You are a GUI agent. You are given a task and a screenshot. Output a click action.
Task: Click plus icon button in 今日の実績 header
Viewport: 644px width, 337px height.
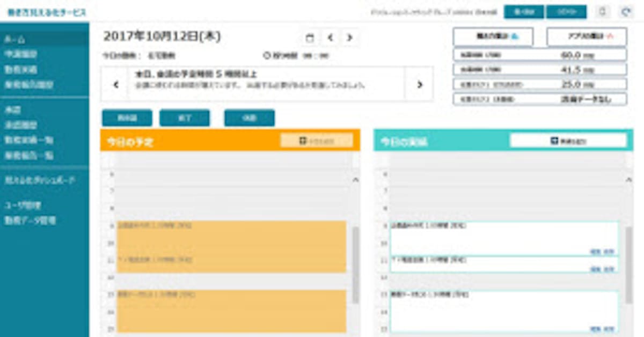tap(568, 141)
